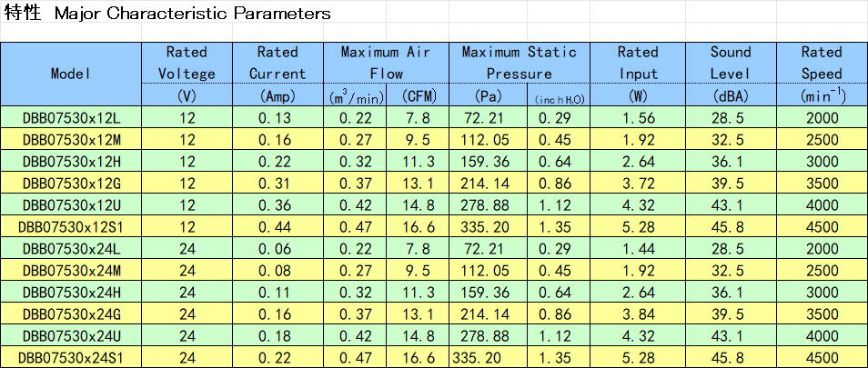Viewport: 868px width, 368px height.
Task: Click the 3.72 rated input cell
Action: pyautogui.click(x=638, y=183)
